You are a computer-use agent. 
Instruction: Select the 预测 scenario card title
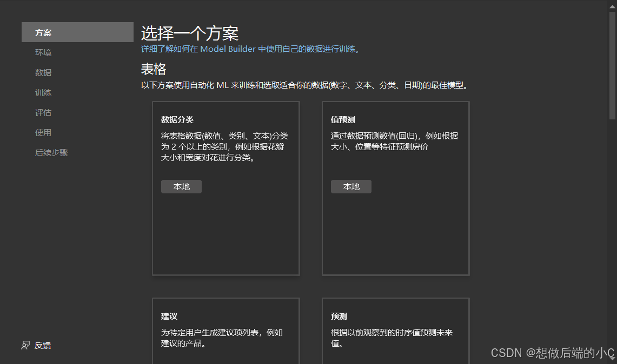coord(339,316)
